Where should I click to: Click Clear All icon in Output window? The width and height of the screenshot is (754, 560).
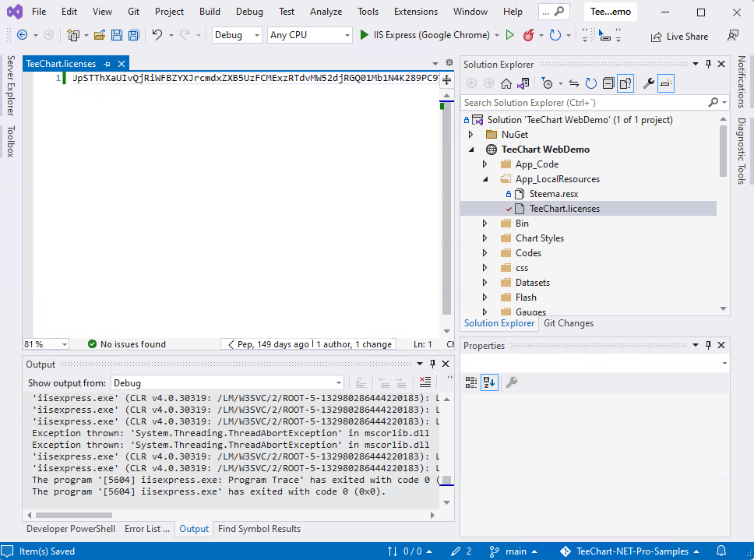point(425,382)
